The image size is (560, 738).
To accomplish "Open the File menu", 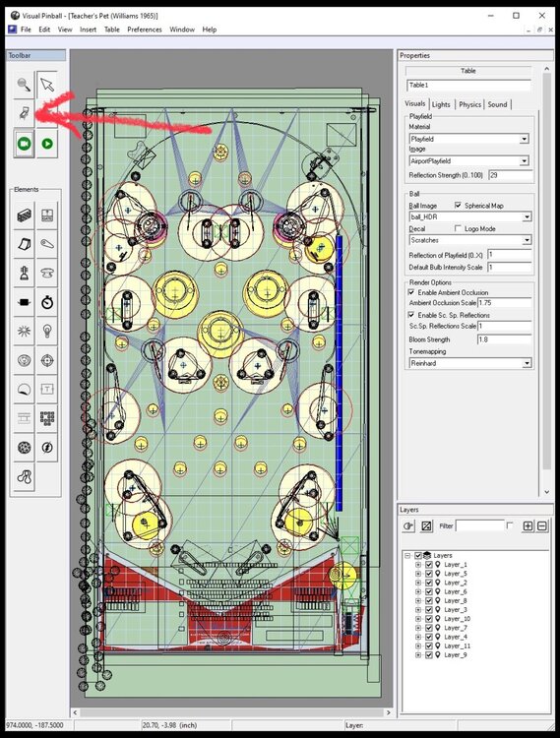I will (x=26, y=30).
